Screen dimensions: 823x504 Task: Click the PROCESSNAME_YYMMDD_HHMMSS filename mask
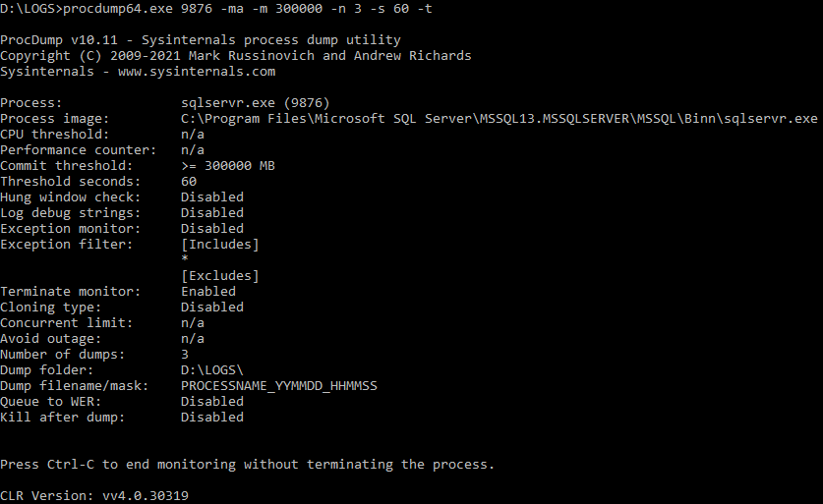point(279,386)
